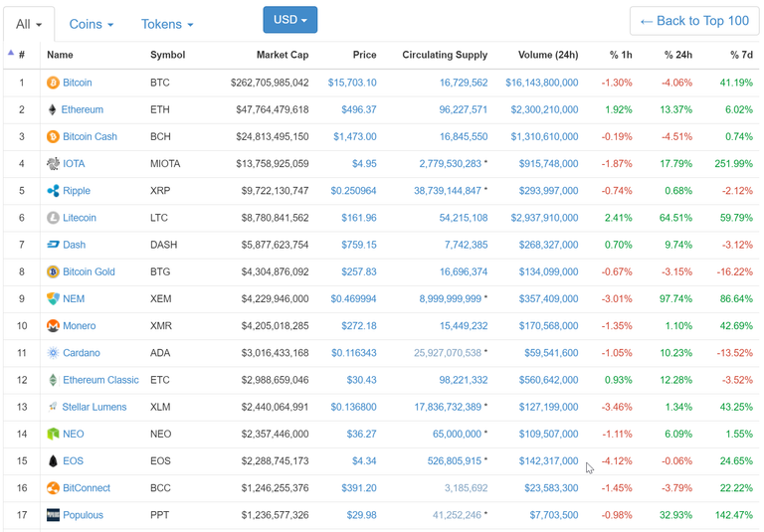764x532 pixels.
Task: Open the Ethereum name link
Action: coord(83,109)
